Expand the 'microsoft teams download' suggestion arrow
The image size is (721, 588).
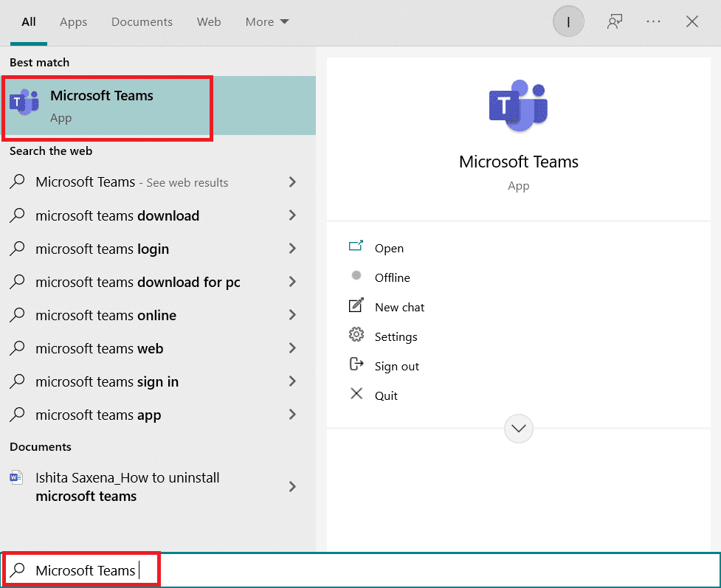coord(292,215)
